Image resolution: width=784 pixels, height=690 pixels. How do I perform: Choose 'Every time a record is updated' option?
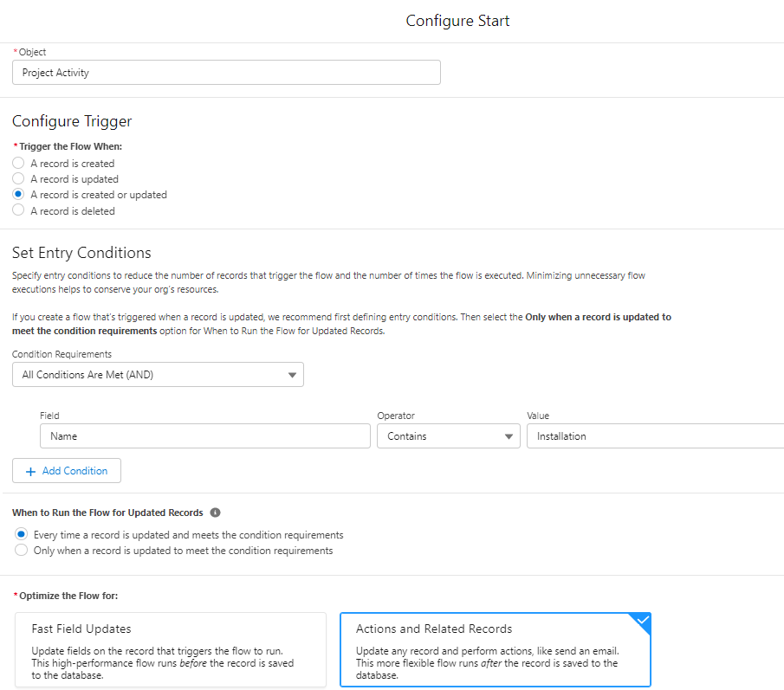coord(22,535)
